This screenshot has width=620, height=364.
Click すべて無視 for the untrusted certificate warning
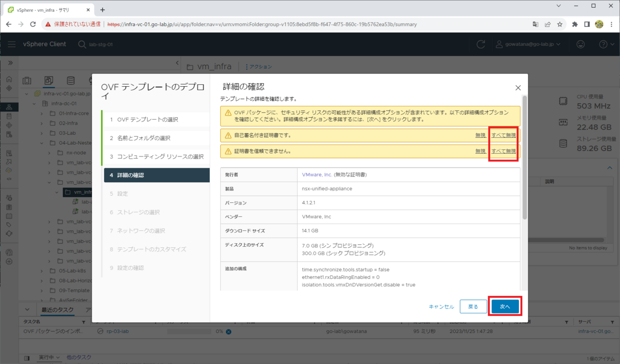504,151
